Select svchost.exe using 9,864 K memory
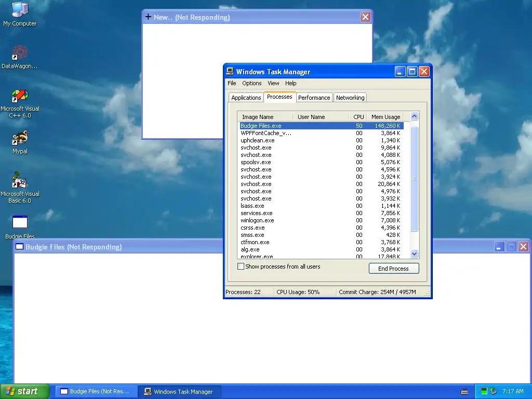This screenshot has height=399, width=532. point(321,148)
